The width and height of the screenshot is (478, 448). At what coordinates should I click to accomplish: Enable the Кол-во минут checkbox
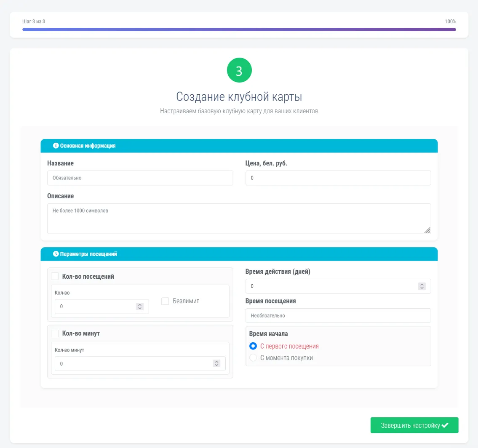click(55, 333)
